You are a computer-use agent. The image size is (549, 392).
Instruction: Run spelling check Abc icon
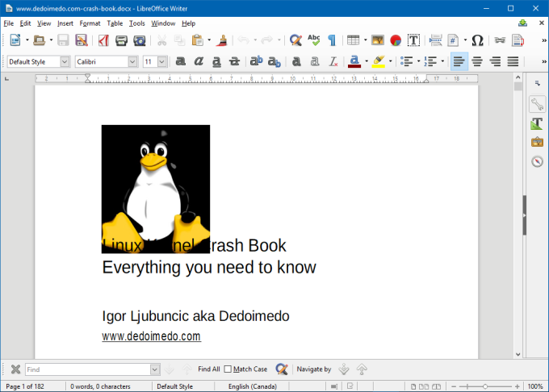(314, 40)
